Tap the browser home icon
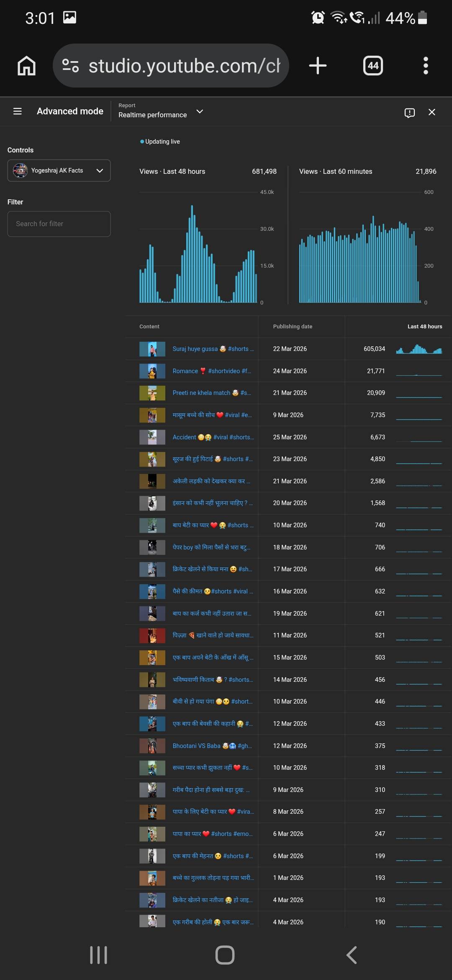 pos(26,66)
